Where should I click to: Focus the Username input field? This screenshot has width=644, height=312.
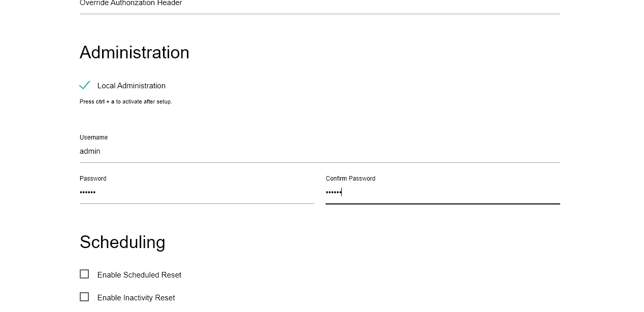point(319,151)
